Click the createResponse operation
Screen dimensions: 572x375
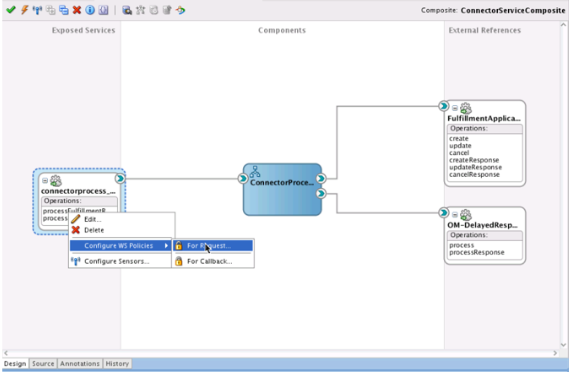474,160
